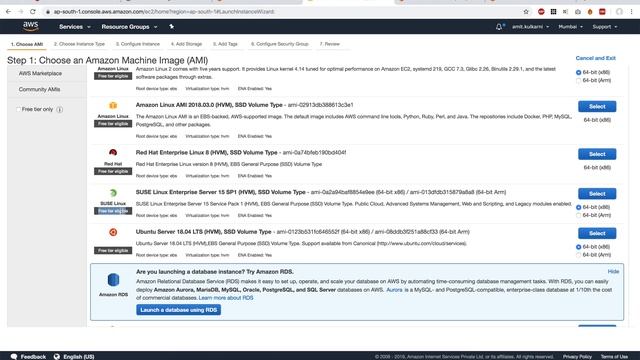The image size is (640, 360).
Task: Click Free tier eligible badge under Red Hat
Action: [x=113, y=171]
